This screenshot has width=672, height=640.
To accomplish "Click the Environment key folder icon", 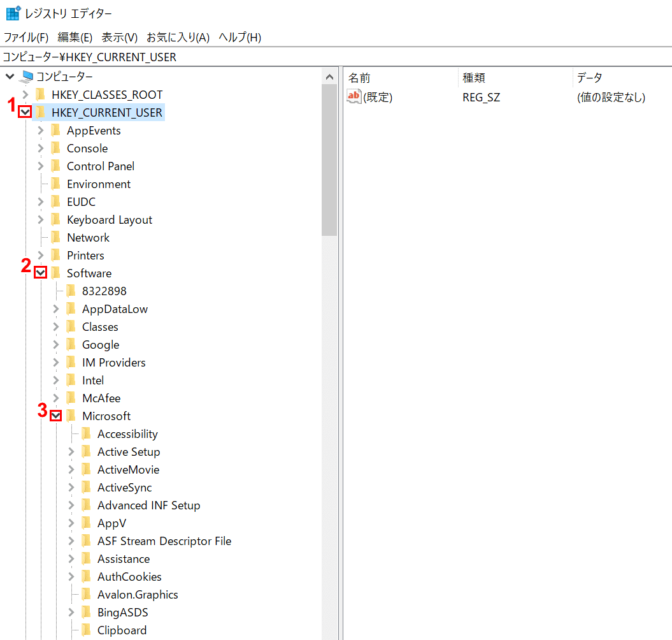I will click(56, 184).
